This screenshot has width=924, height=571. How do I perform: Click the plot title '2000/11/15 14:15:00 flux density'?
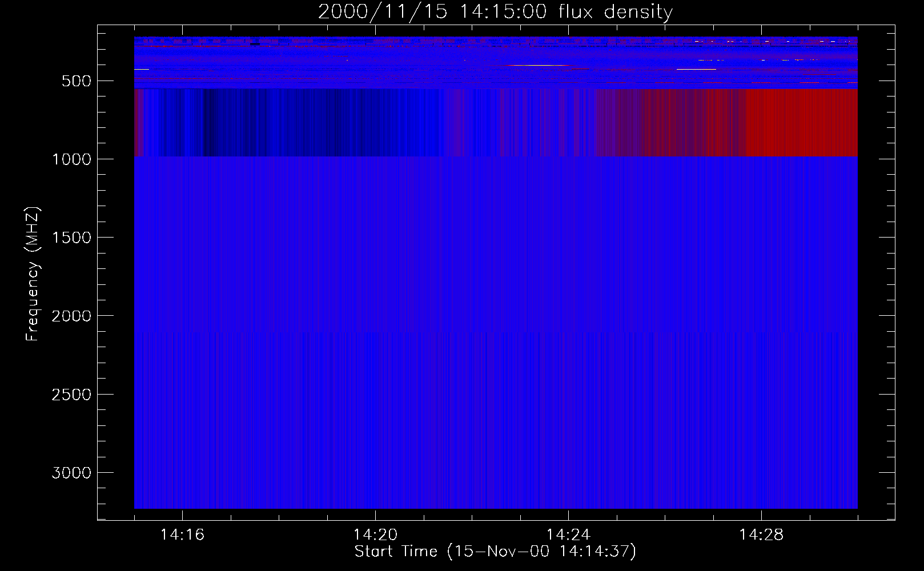pos(495,11)
